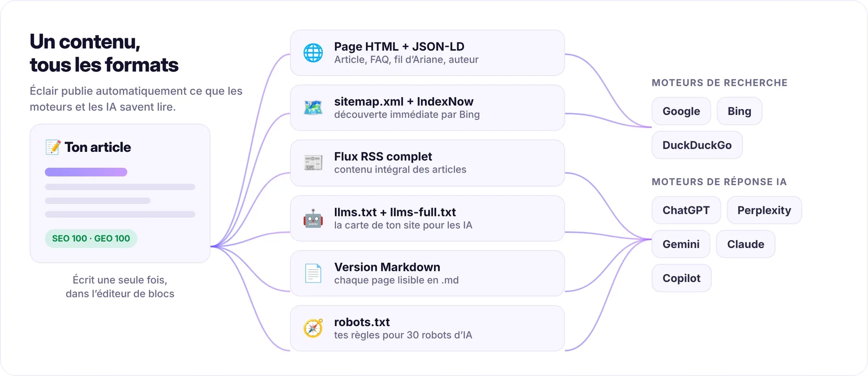Click the text 'tes règles pour 30 robots d'IA'
This screenshot has height=376, width=868.
point(403,335)
